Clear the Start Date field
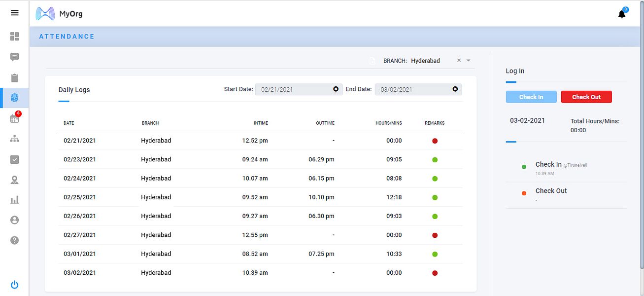 click(336, 89)
